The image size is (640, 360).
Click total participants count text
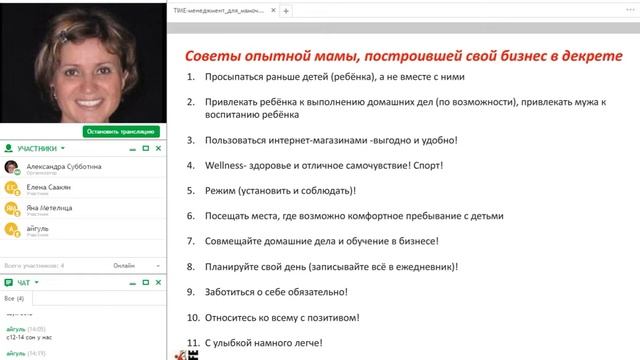click(34, 266)
